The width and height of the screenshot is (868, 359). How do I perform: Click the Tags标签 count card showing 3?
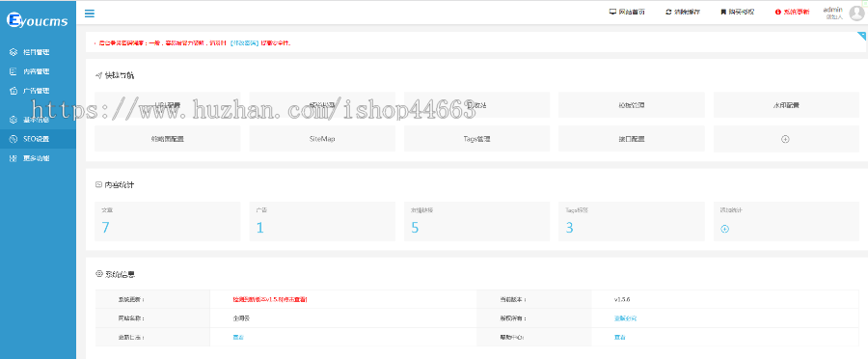(x=632, y=221)
